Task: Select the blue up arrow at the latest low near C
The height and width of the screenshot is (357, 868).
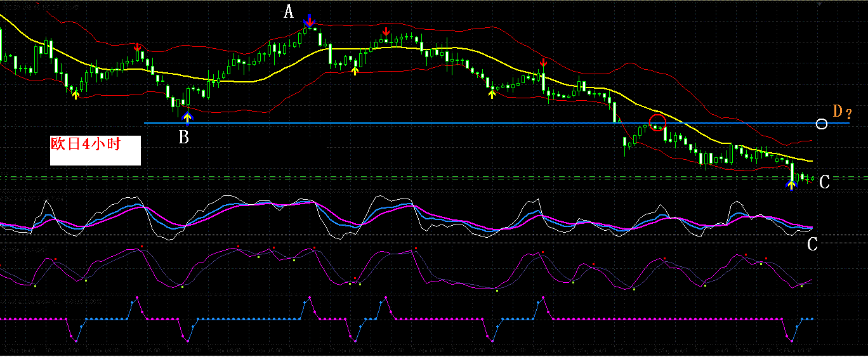Action: [x=791, y=184]
